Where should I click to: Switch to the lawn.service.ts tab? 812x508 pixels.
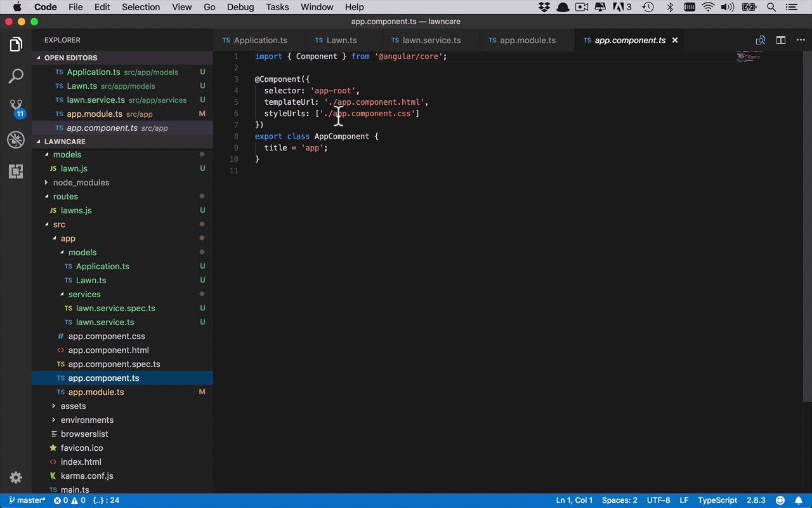pyautogui.click(x=431, y=40)
